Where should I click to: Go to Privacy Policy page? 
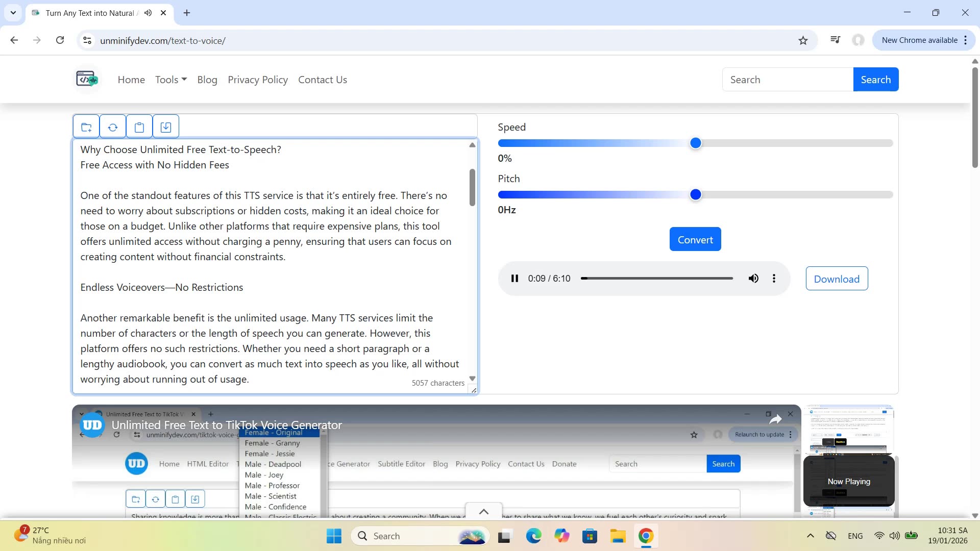(x=258, y=80)
